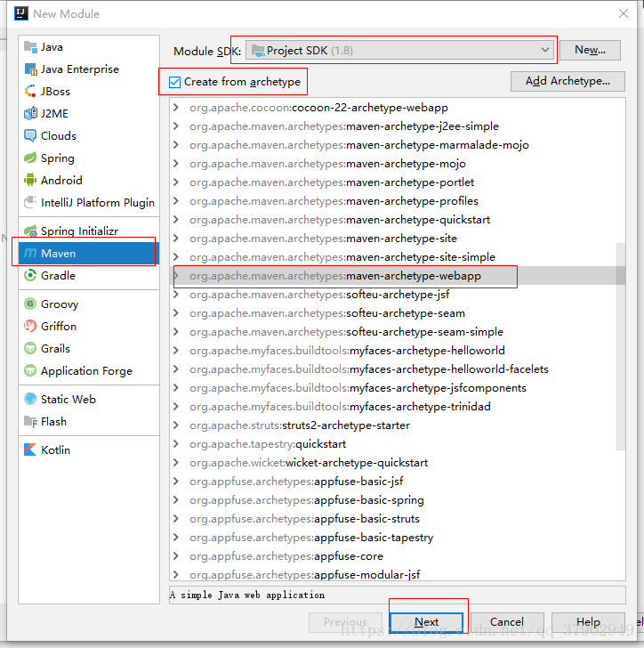
Task: Click the JBoss icon
Action: point(30,92)
